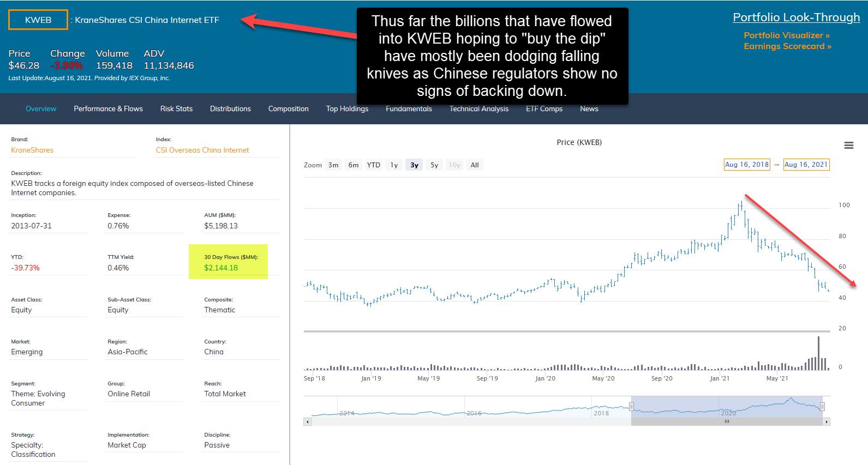868x465 pixels.
Task: Switch to the Risk Stats tab
Action: tap(176, 109)
